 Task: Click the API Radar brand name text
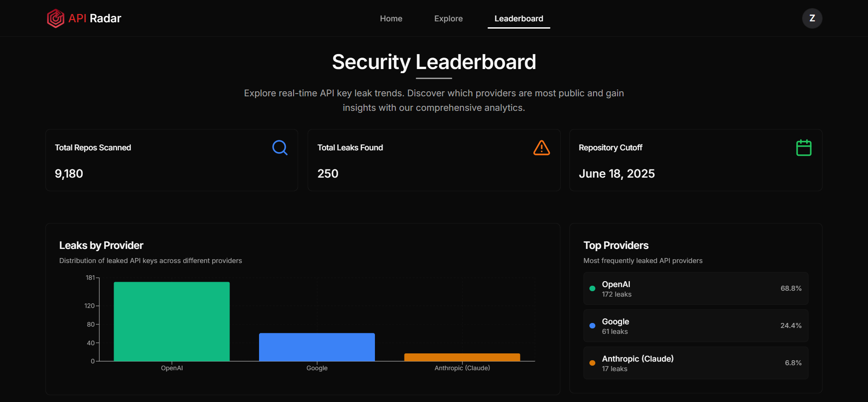(95, 19)
